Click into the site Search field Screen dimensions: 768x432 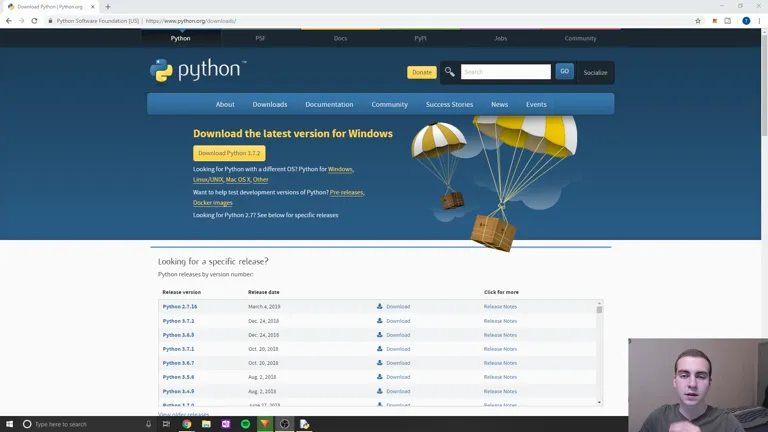(505, 72)
